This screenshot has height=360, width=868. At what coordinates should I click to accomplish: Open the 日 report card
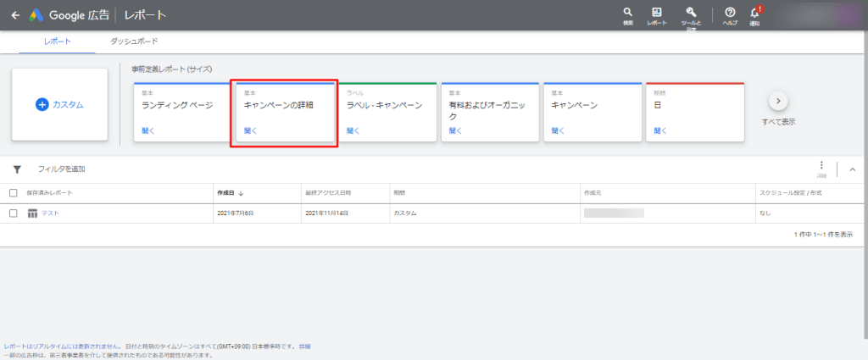[695, 113]
